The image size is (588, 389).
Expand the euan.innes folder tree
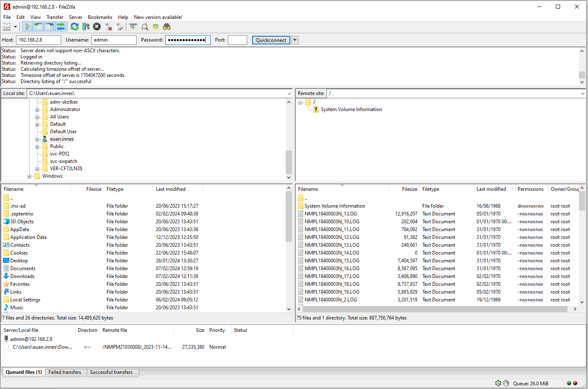point(37,139)
